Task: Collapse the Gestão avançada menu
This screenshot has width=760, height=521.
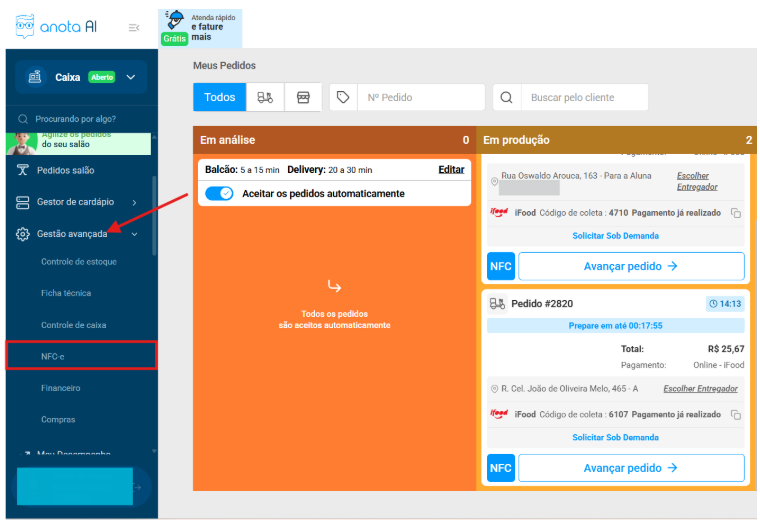Action: point(134,234)
